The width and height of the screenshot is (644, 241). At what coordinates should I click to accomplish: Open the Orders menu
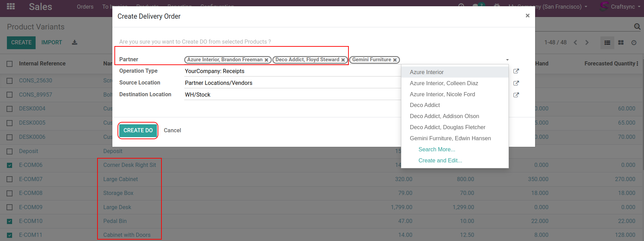pos(85,7)
